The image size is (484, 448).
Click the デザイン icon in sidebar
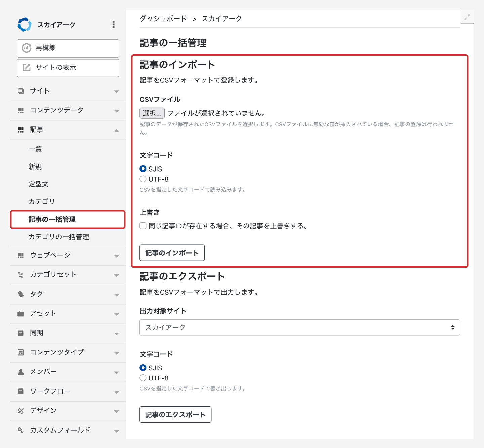tap(21, 411)
